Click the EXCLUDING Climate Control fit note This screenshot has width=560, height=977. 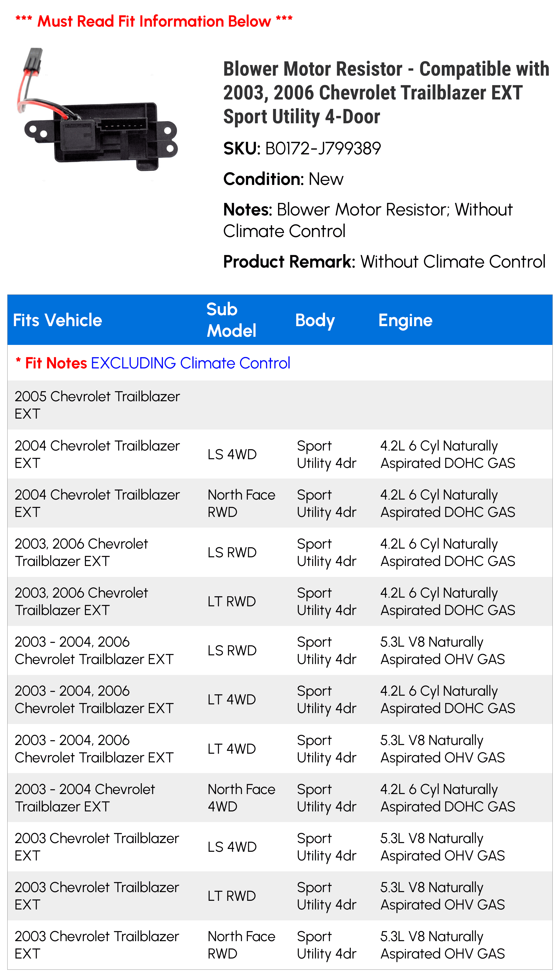click(x=190, y=363)
